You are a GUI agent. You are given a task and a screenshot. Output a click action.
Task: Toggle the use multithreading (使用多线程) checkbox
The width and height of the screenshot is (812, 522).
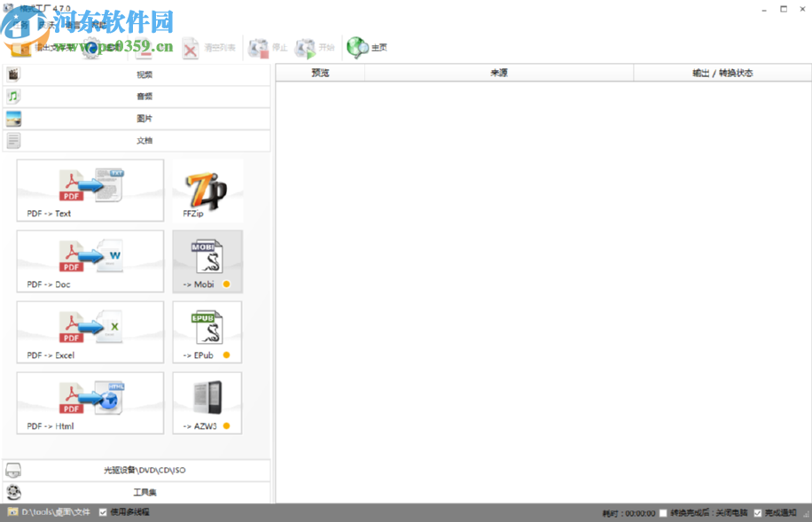point(103,512)
